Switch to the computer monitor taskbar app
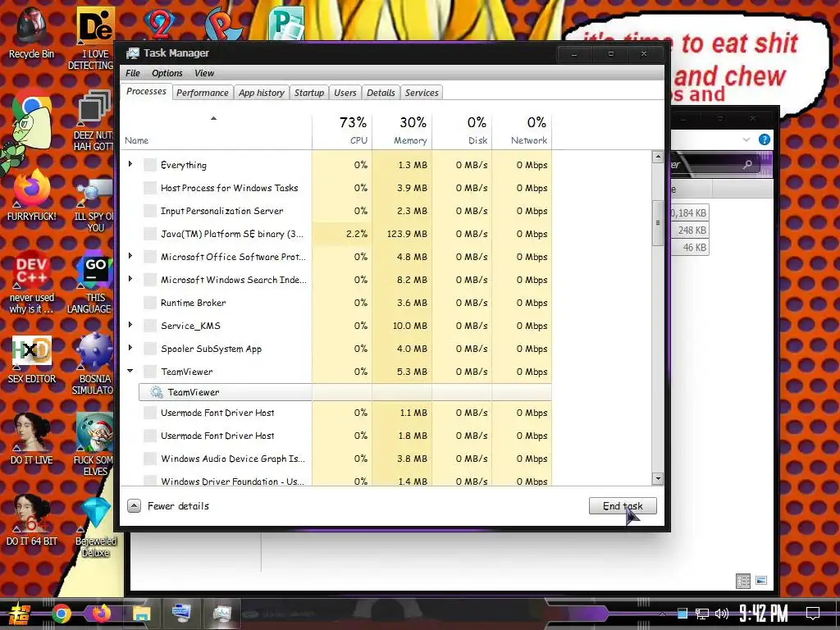Viewport: 840px width, 630px height. click(181, 613)
